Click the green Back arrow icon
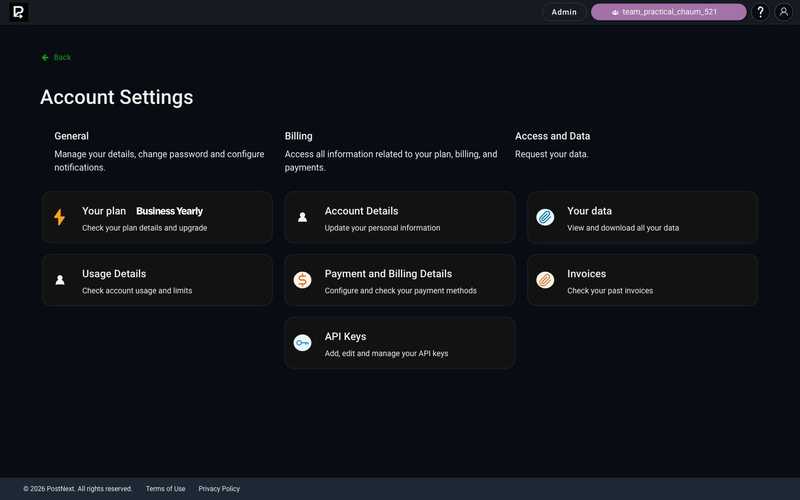The height and width of the screenshot is (500, 800). pos(45,58)
